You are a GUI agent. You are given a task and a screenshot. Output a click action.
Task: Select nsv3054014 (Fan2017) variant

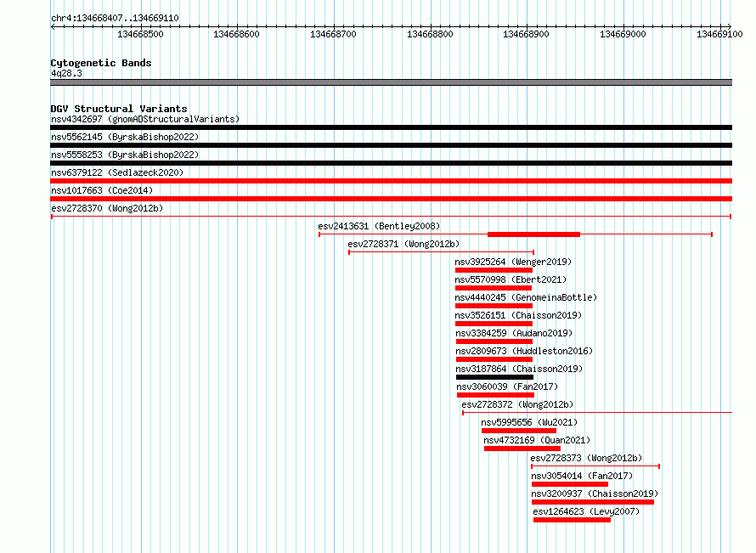coord(570,484)
